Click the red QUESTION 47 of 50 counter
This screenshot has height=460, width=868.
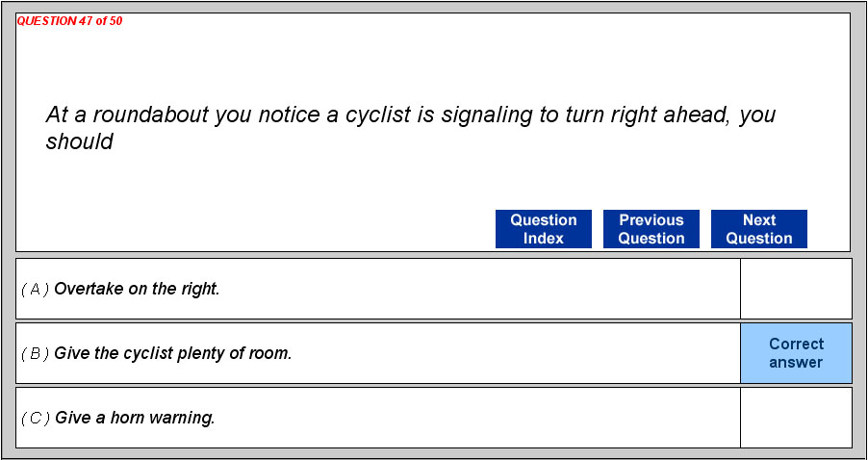[x=69, y=21]
